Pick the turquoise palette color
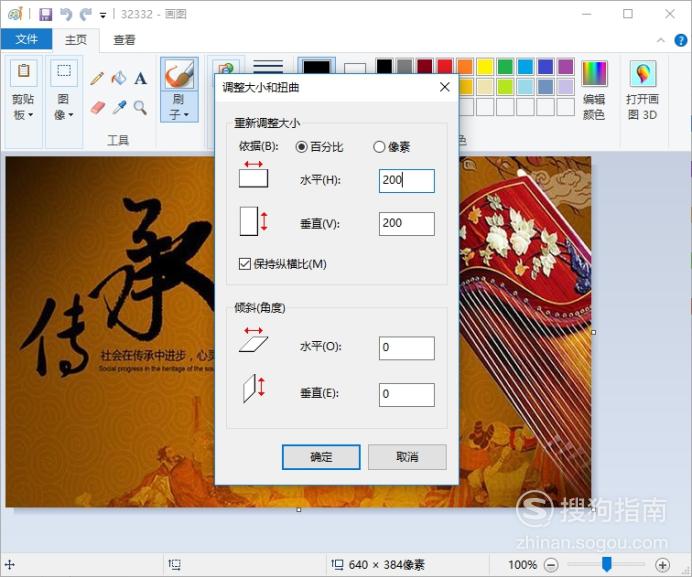This screenshot has height=577, width=692. (x=525, y=67)
